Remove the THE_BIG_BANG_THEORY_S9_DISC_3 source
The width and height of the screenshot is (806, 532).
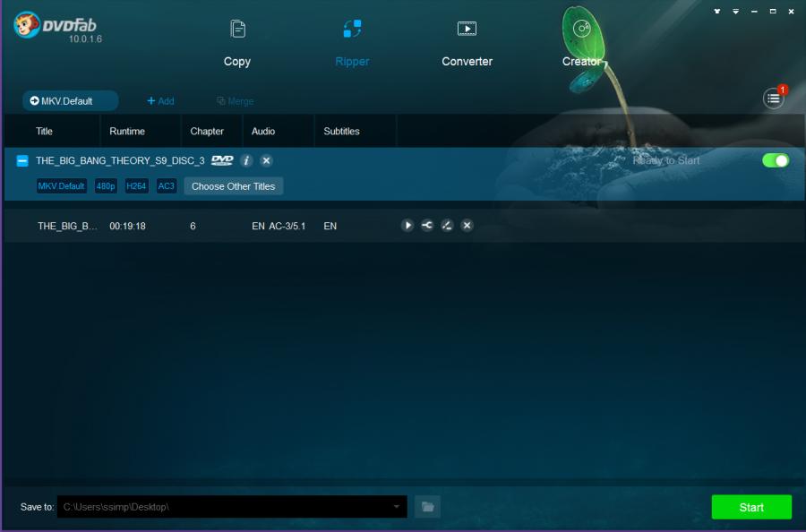[x=266, y=161]
